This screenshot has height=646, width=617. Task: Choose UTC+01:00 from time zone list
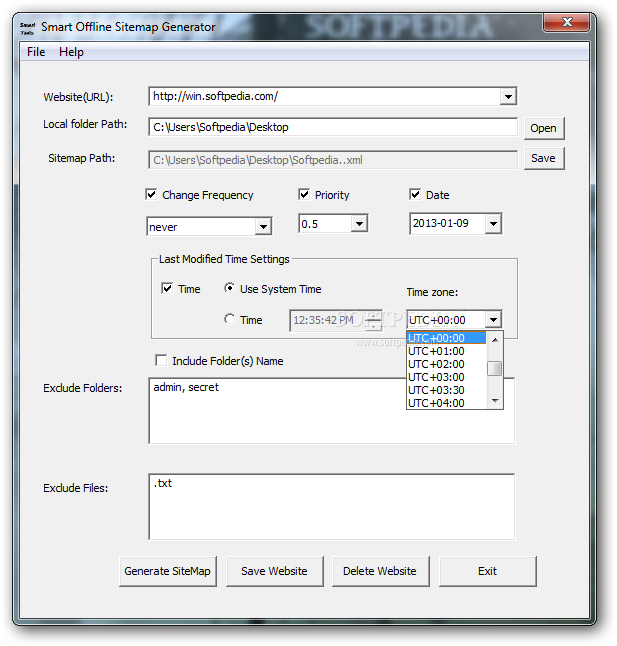446,351
